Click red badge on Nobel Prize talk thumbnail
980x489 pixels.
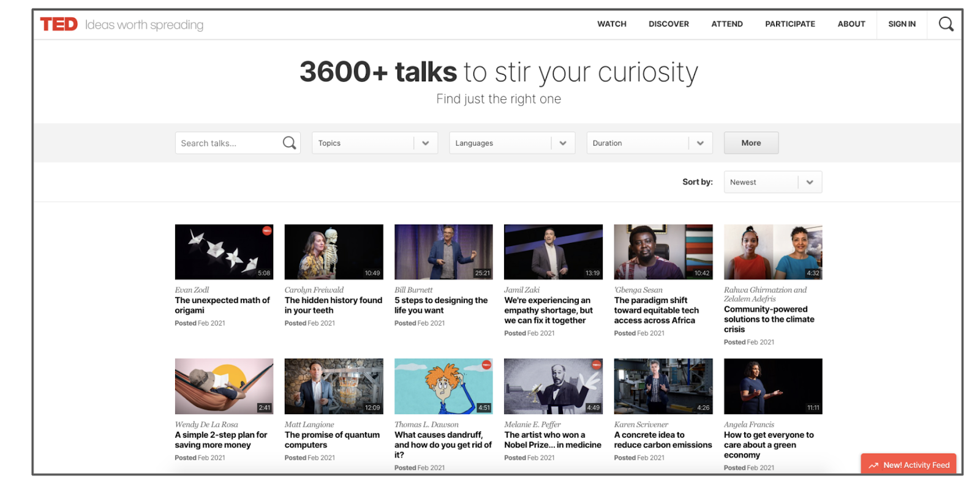[x=595, y=365]
